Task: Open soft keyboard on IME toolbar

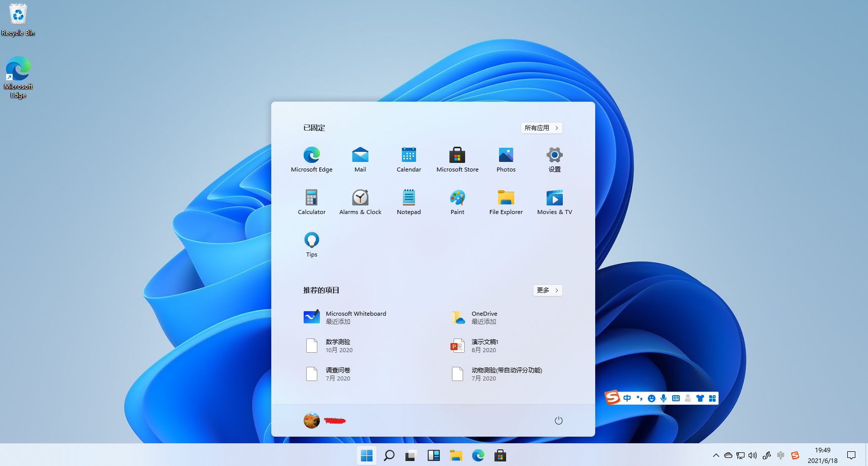Action: pos(676,398)
